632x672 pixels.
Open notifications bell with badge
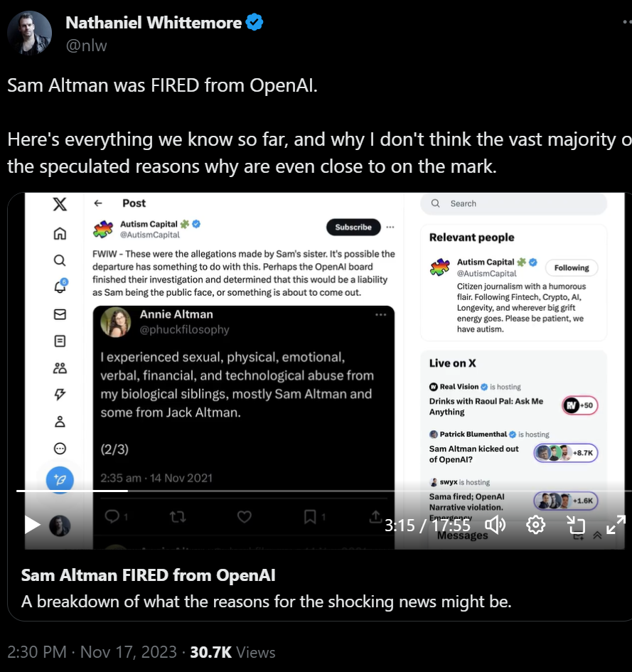click(60, 287)
